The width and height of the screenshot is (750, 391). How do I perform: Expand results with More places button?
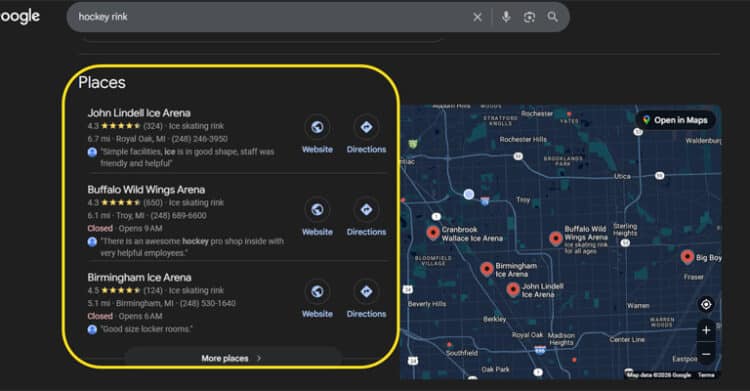coord(232,358)
